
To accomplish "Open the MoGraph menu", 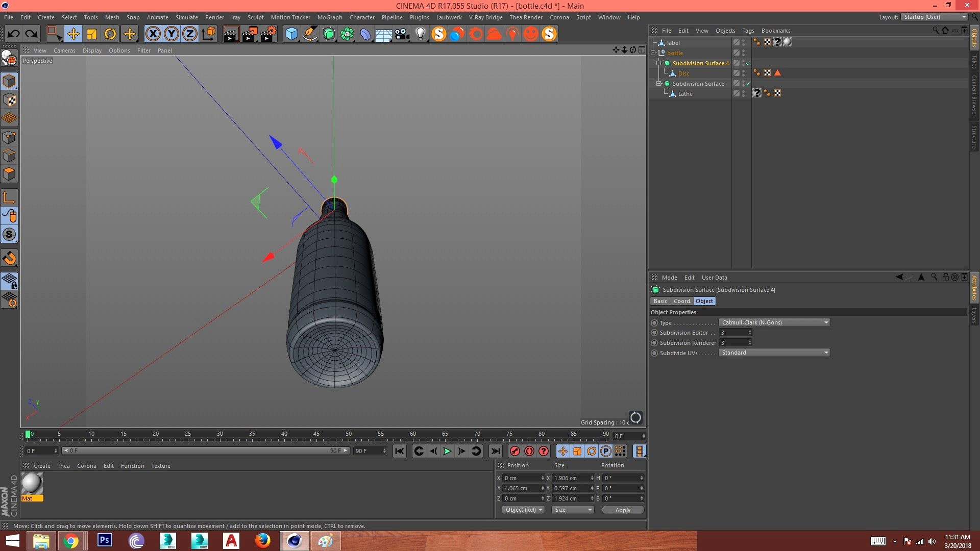I will point(329,17).
